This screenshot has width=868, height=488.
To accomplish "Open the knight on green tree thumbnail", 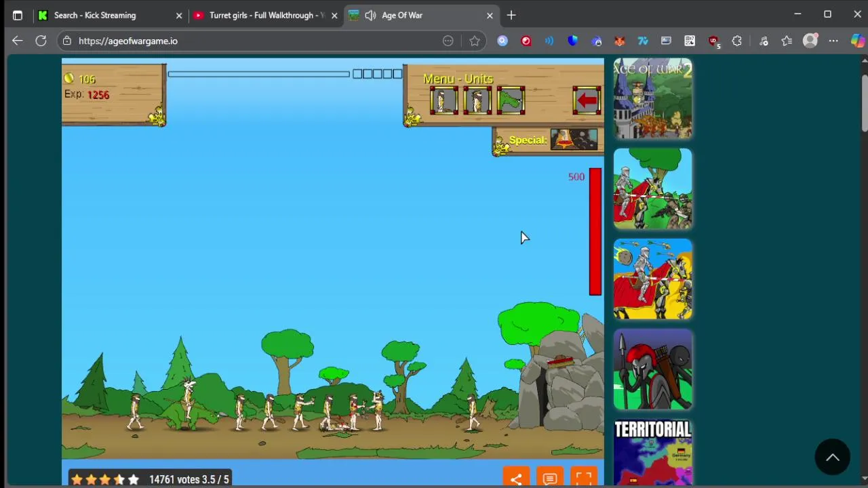I will pyautogui.click(x=652, y=188).
